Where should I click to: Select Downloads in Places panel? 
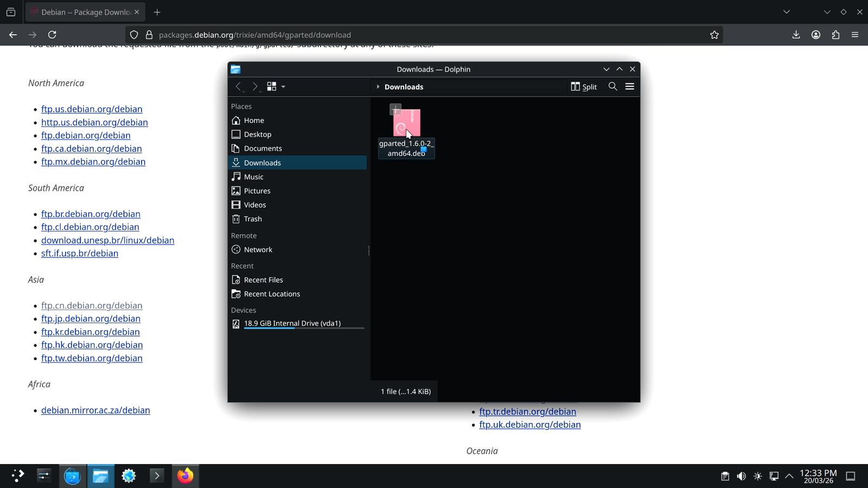[297, 163]
